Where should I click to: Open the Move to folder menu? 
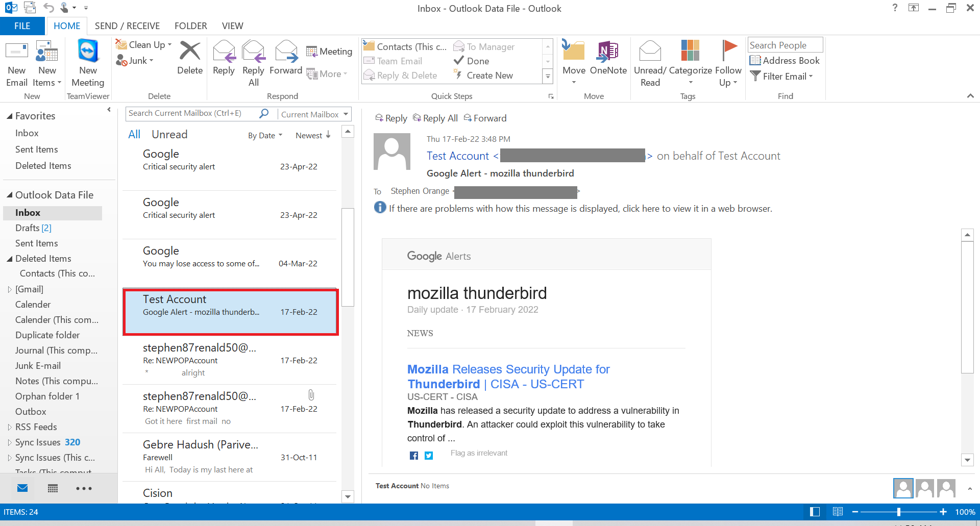point(574,64)
